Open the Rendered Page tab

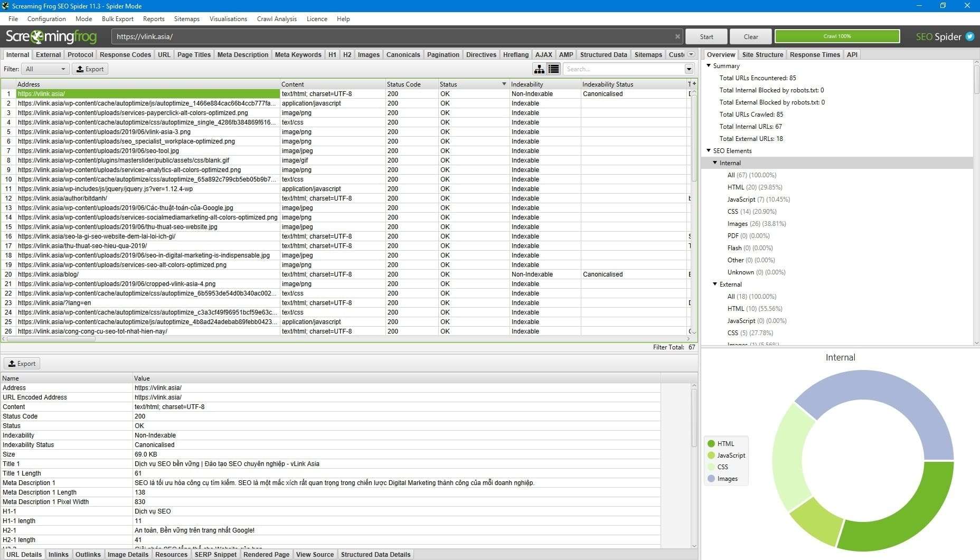click(x=266, y=555)
